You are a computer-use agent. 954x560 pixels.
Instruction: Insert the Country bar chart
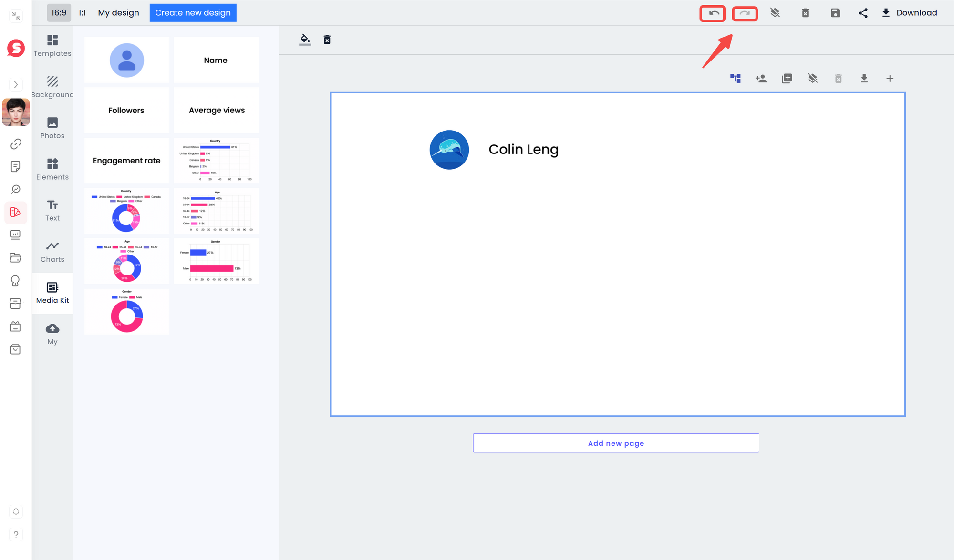216,161
